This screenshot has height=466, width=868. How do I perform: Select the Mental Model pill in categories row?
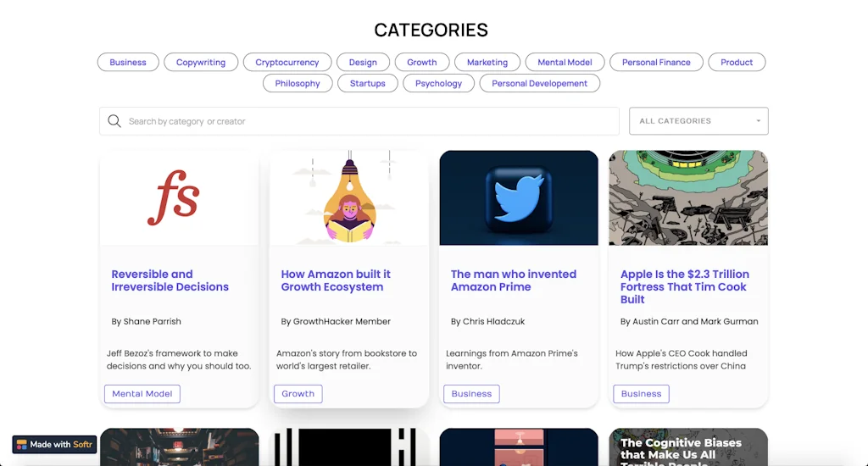tap(565, 62)
